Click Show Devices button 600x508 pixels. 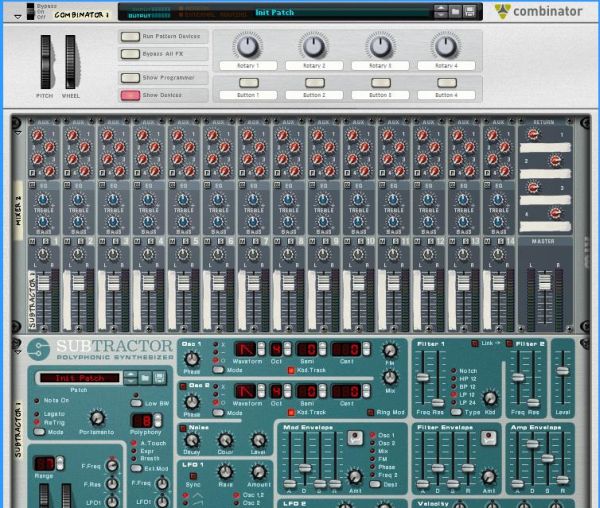130,95
